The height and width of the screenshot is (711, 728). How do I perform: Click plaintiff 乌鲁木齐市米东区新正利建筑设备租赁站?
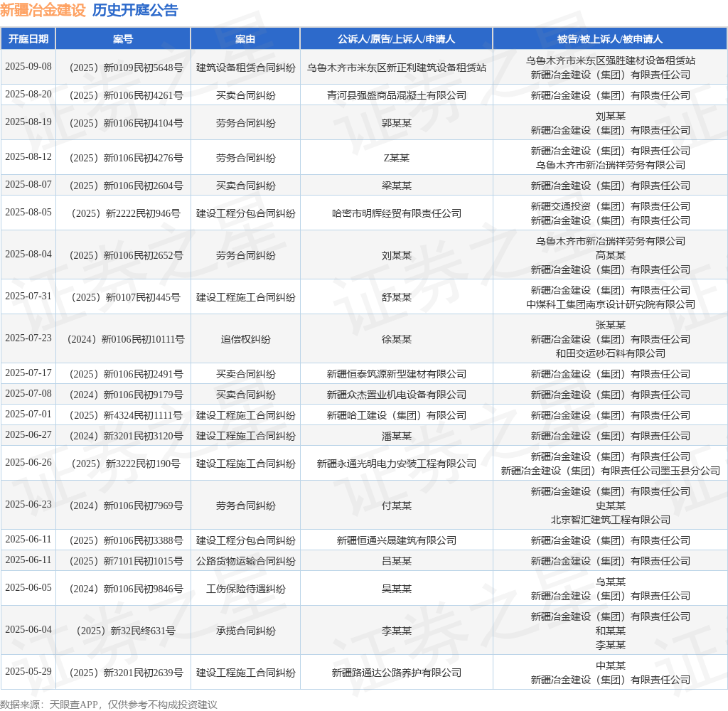coord(397,68)
